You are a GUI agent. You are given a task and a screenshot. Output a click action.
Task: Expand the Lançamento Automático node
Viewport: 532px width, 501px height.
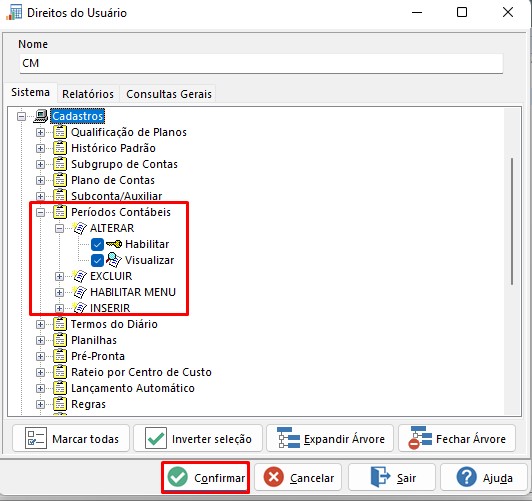click(x=40, y=388)
